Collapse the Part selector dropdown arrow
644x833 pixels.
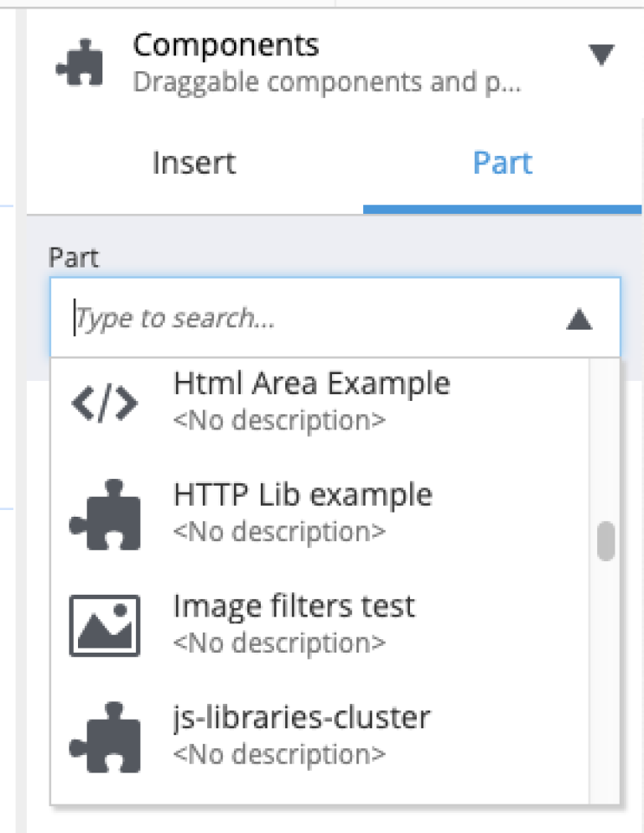(x=579, y=320)
